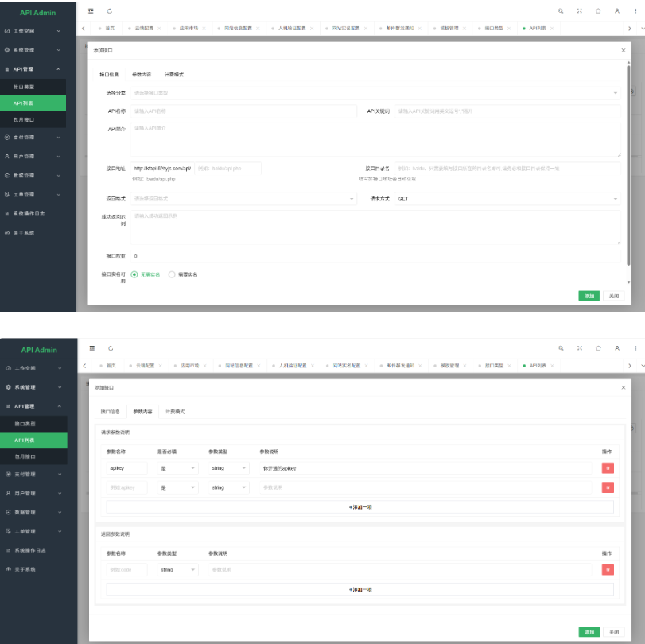Screen dimensions: 645x644
Task: Delete the return parameter row with red button
Action: tap(608, 569)
